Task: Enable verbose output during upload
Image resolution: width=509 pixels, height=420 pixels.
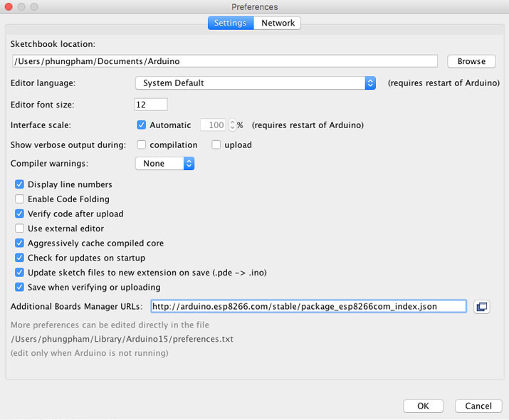Action: click(216, 145)
